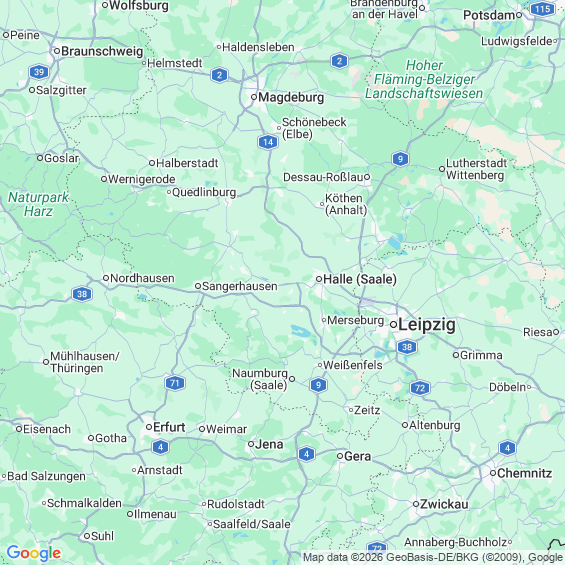565x565 pixels.
Task: Click the Erfurt city marker
Action: tap(149, 427)
